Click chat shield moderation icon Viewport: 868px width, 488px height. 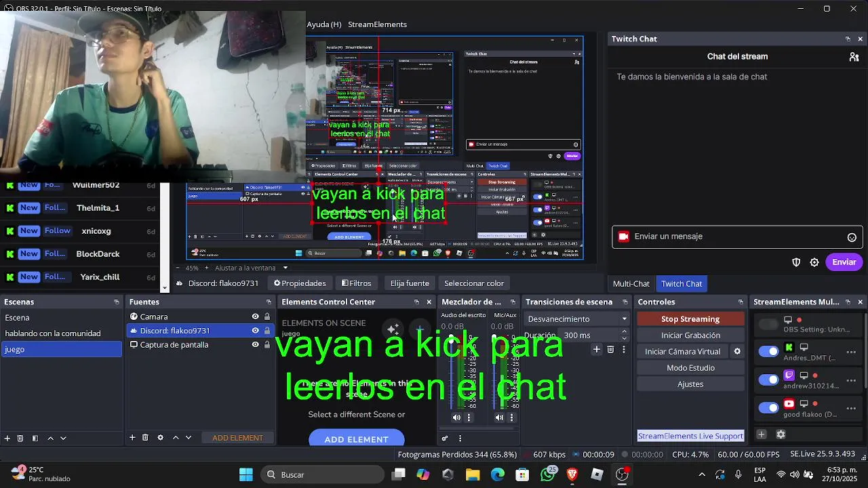click(796, 262)
